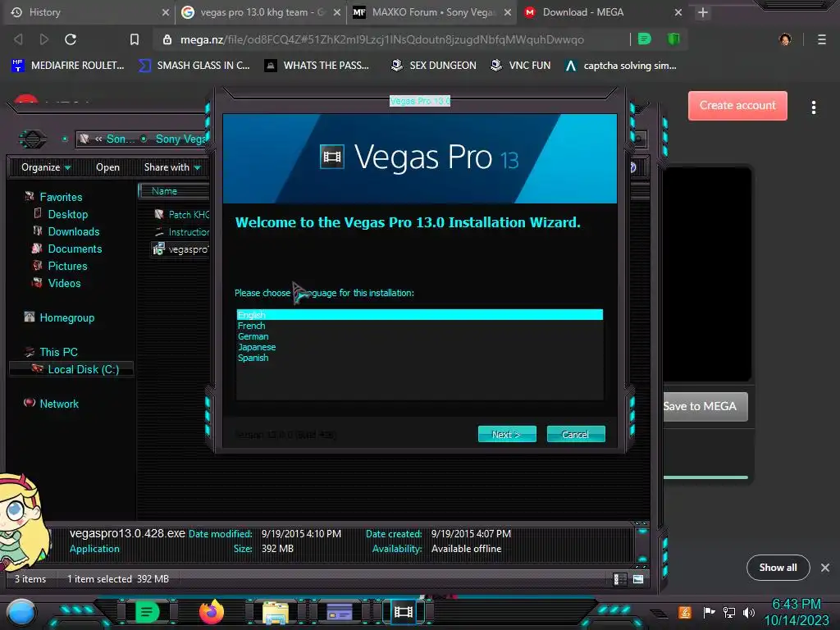The height and width of the screenshot is (630, 840).
Task: Click Open in Explorer toolbar
Action: (x=107, y=167)
